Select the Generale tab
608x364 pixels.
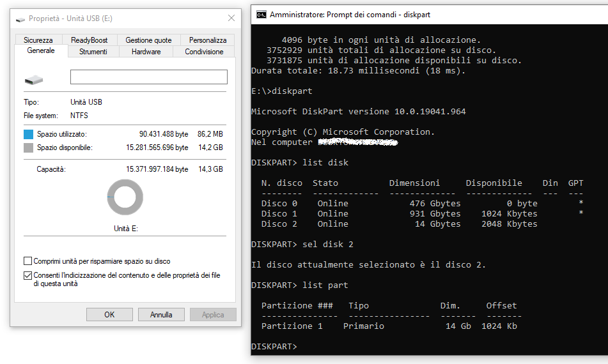tap(41, 50)
